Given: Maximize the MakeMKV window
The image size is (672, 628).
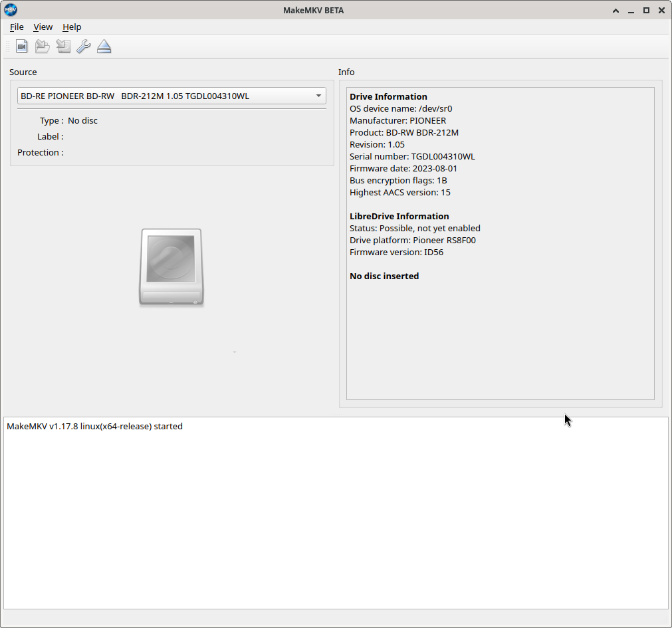Looking at the screenshot, I should point(646,10).
